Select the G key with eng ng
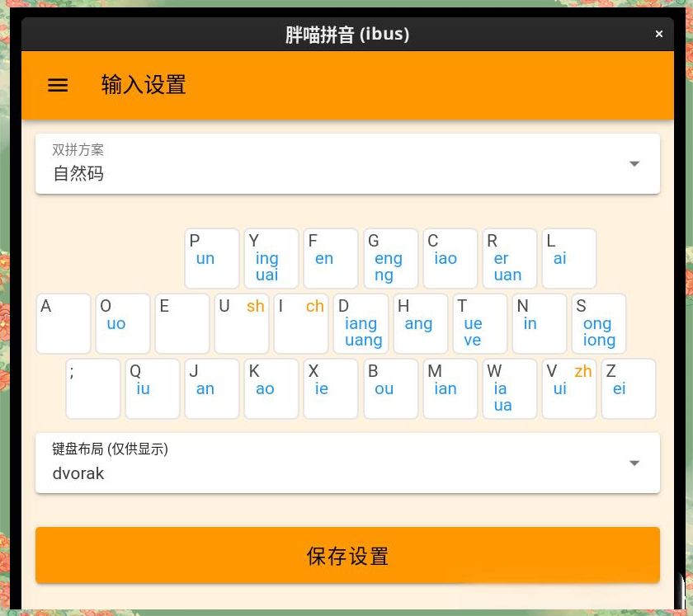This screenshot has width=693, height=616. [391, 258]
